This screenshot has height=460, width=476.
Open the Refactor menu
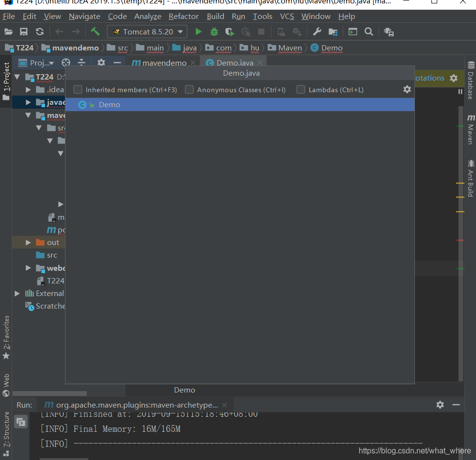tap(184, 16)
